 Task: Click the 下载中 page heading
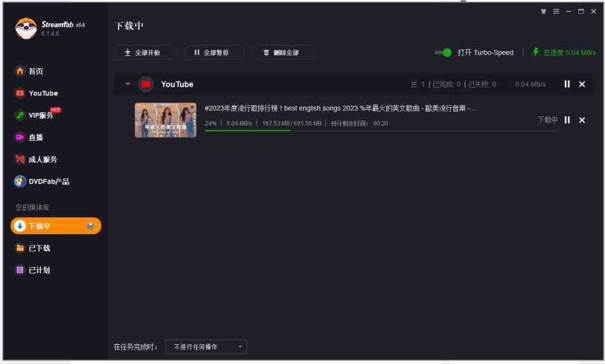(x=130, y=26)
